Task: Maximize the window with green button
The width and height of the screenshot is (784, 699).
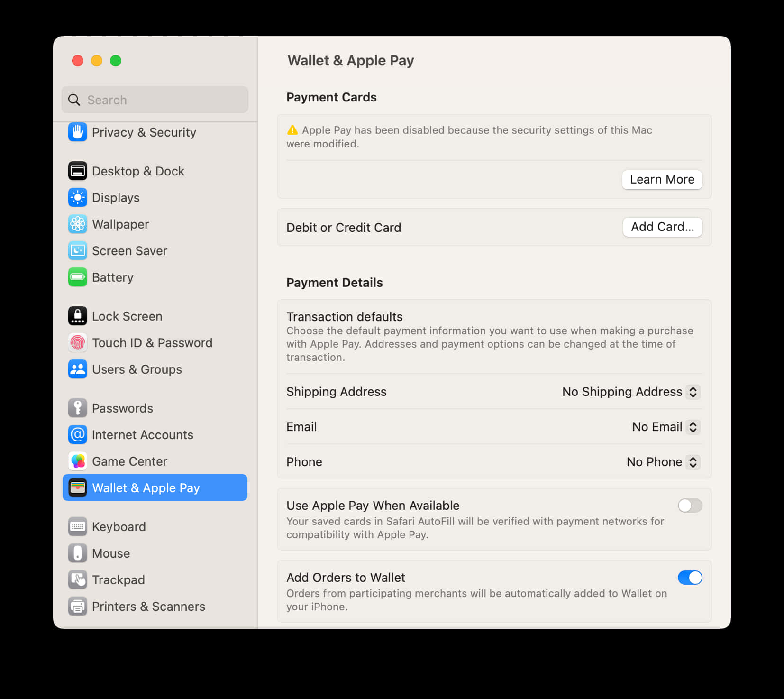Action: coord(116,61)
